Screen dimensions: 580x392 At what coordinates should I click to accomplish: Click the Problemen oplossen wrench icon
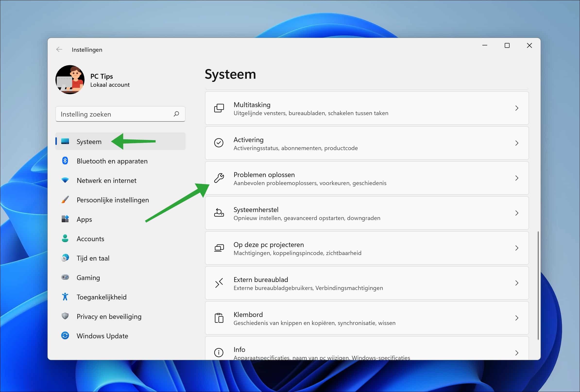point(219,178)
